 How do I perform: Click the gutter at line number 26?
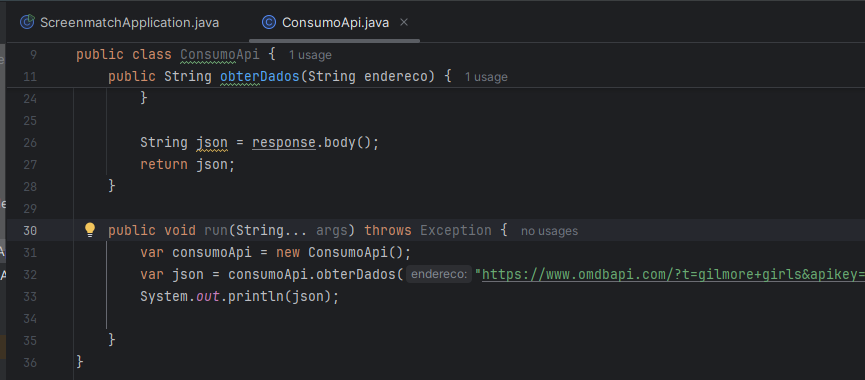30,142
